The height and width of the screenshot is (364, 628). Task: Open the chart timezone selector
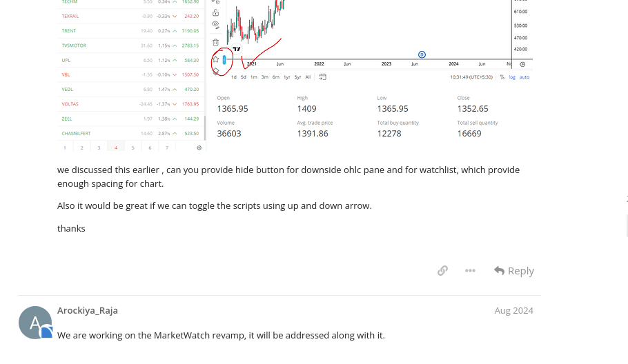[471, 77]
